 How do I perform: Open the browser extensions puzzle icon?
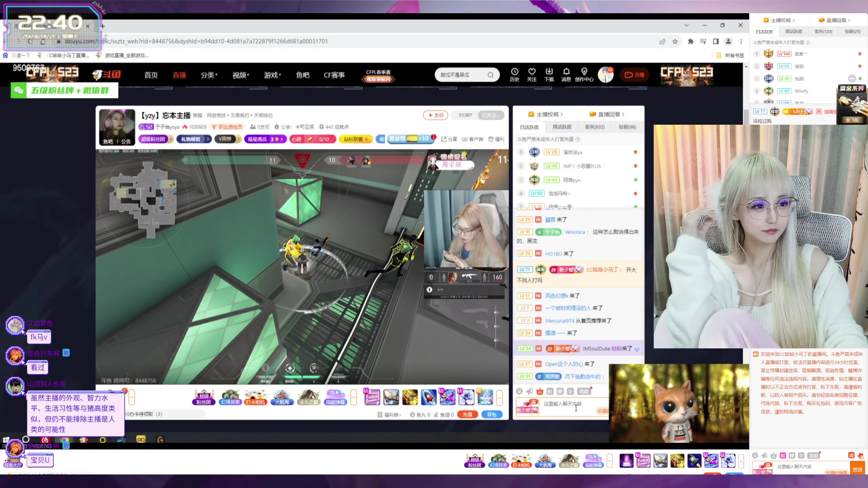click(x=691, y=41)
